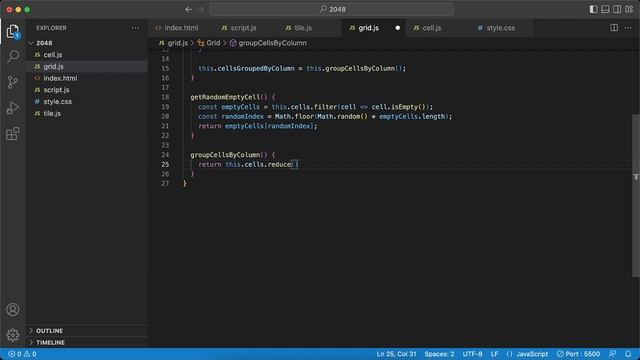
Task: Open style.css from the Explorer tree
Action: 58,102
